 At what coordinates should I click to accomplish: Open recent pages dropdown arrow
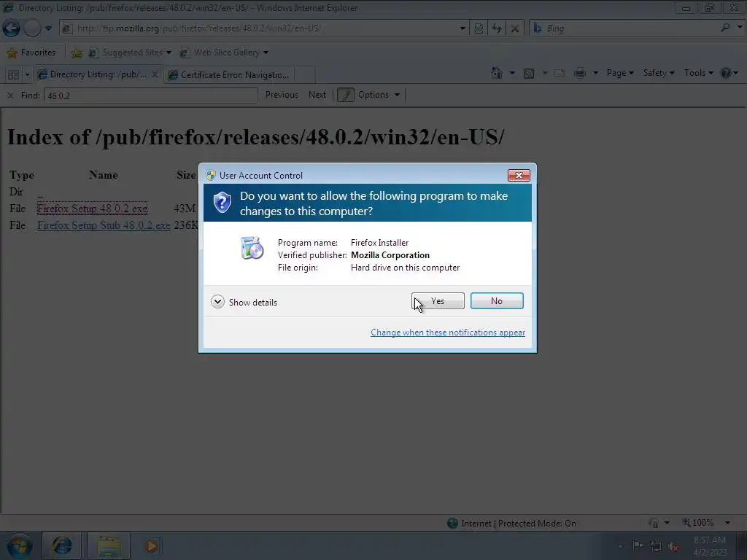(49, 28)
